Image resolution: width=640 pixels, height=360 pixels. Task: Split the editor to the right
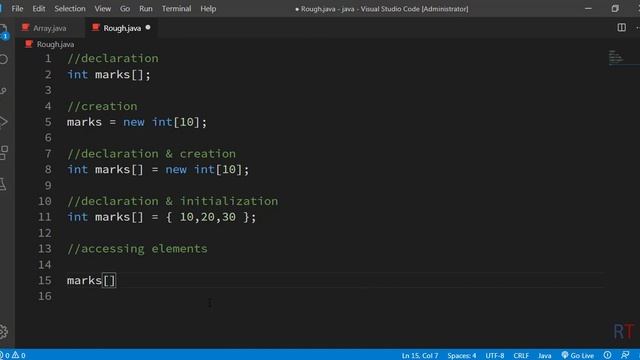tap(621, 27)
